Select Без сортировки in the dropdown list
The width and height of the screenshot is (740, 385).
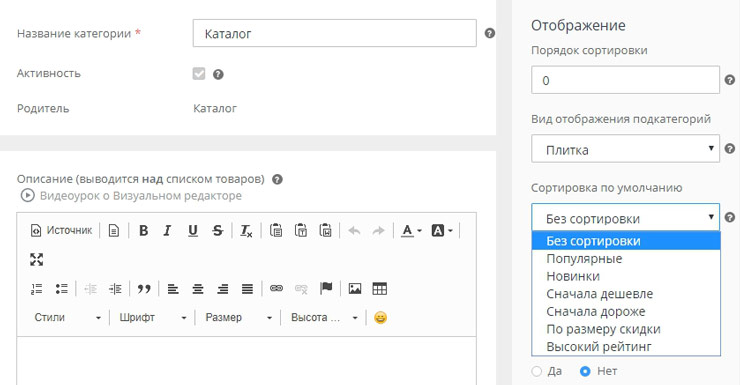pyautogui.click(x=626, y=241)
